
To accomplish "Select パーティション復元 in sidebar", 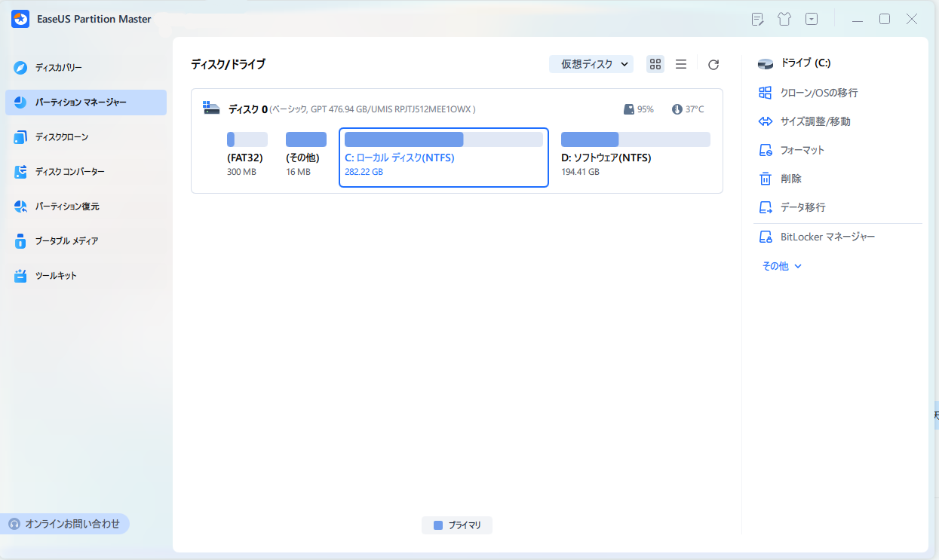I will click(x=66, y=207).
